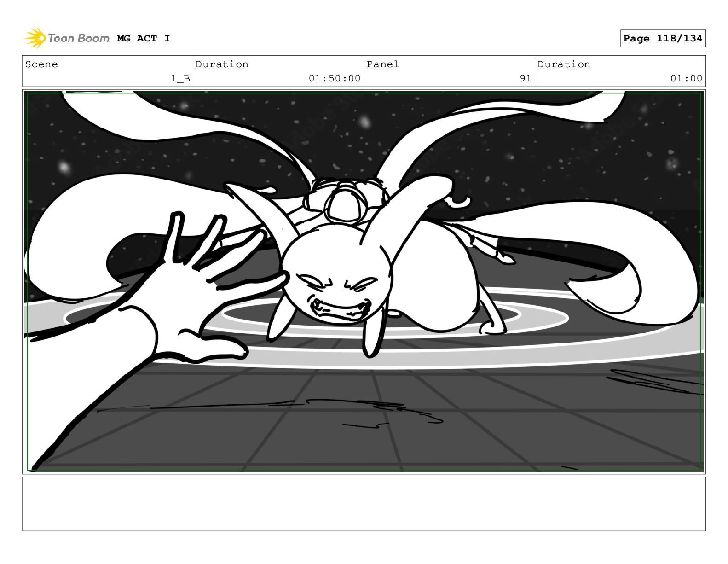
Task: Select the 'Panel' header label
Action: [383, 64]
